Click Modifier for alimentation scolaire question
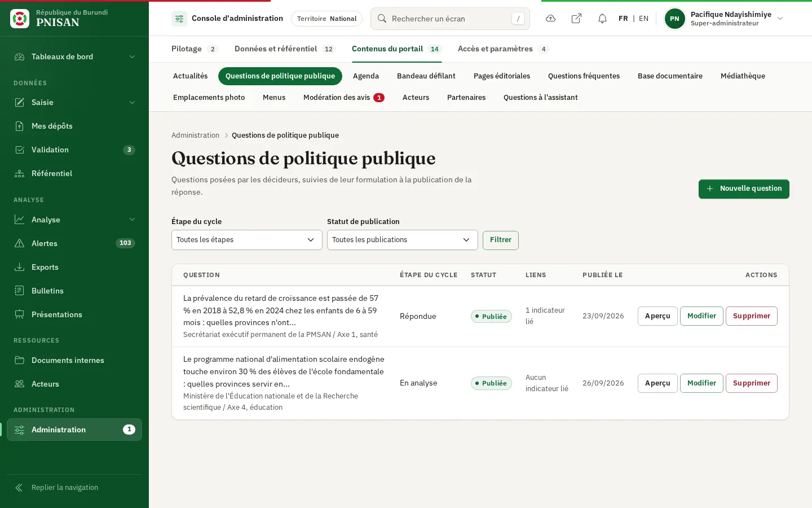The width and height of the screenshot is (812, 508). 701,383
